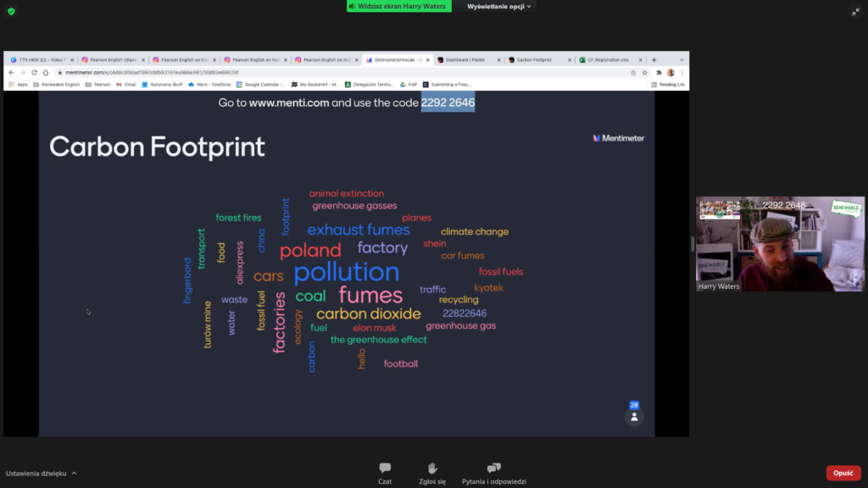The width and height of the screenshot is (868, 488).
Task: Raise hand with Zgłoś się
Action: pyautogui.click(x=431, y=473)
